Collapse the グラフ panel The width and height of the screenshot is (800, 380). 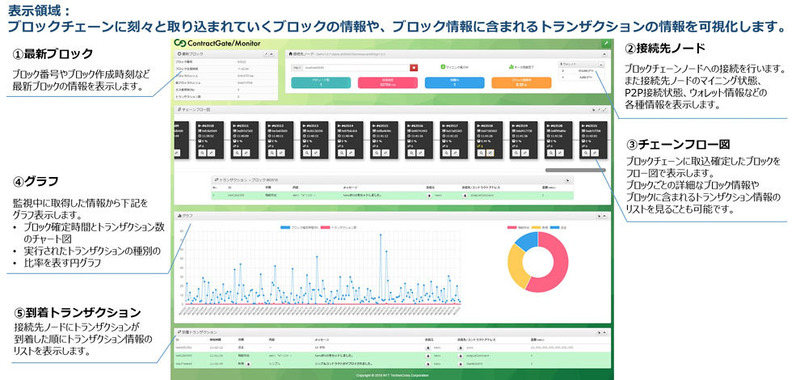coord(605,216)
